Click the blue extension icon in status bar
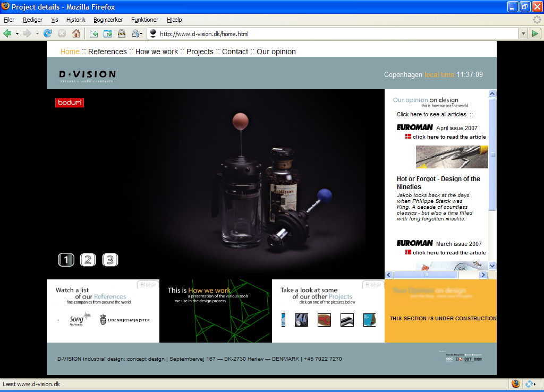Viewport: 544px width, 392px height. pos(530,384)
